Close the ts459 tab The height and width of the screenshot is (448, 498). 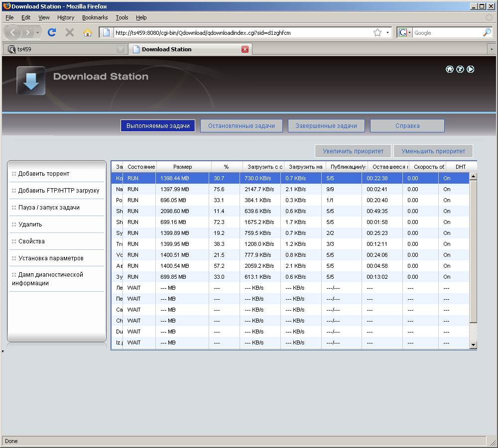(x=121, y=49)
